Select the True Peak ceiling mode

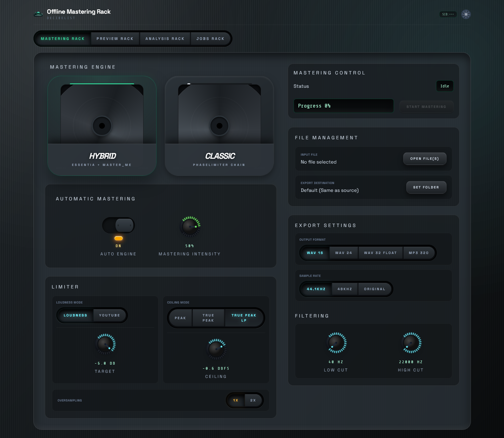point(208,318)
